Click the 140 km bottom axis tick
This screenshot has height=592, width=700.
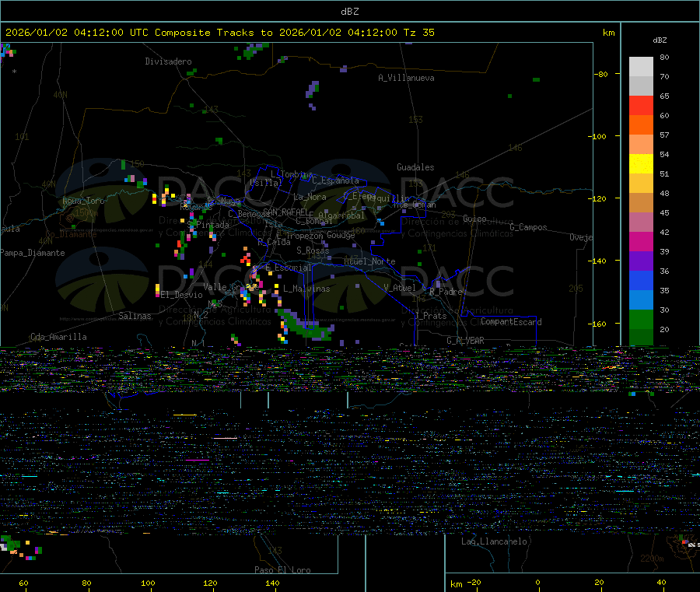(x=272, y=583)
